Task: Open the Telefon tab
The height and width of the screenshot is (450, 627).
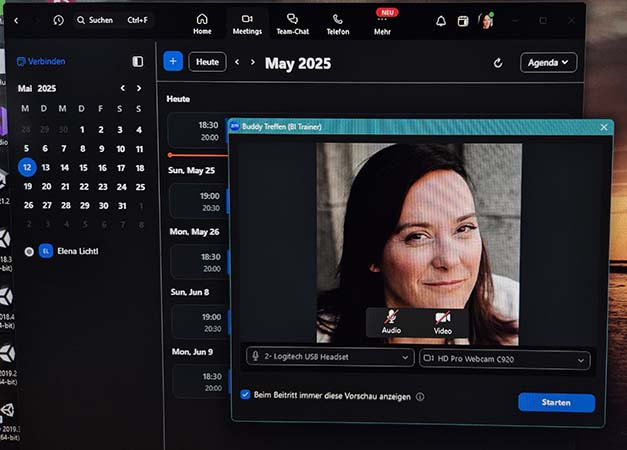Action: click(x=338, y=23)
